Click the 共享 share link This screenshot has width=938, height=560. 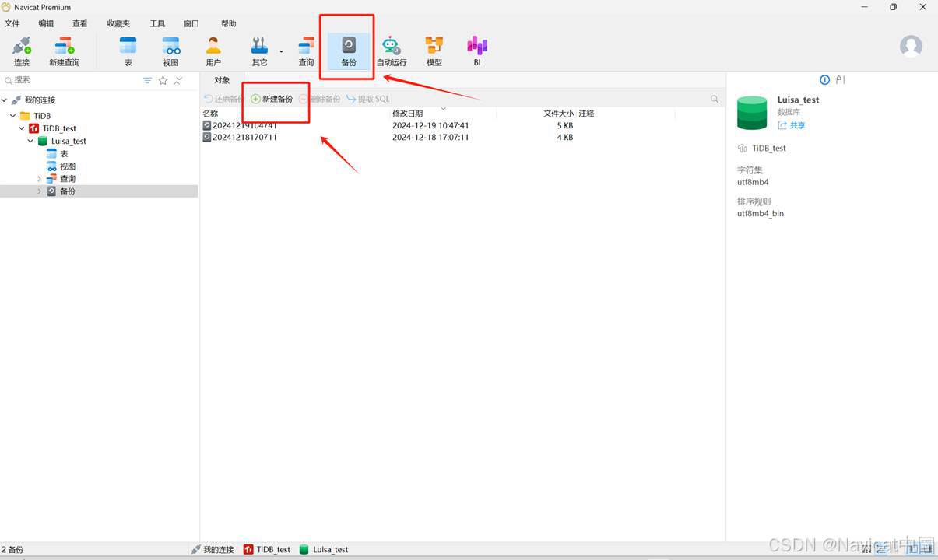[x=792, y=125]
